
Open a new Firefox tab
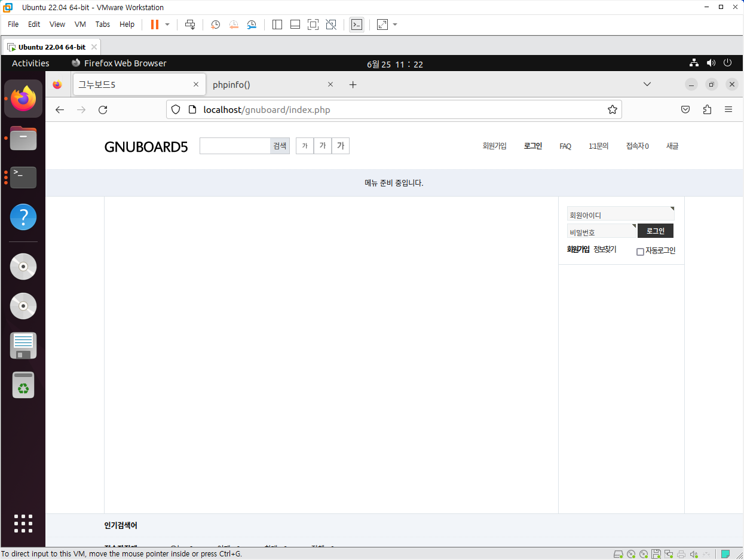click(x=353, y=85)
